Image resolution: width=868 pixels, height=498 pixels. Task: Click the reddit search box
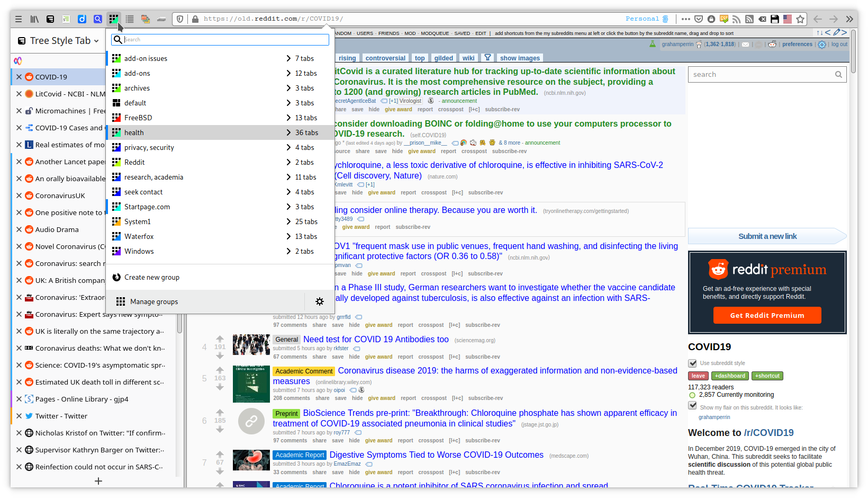click(x=767, y=75)
